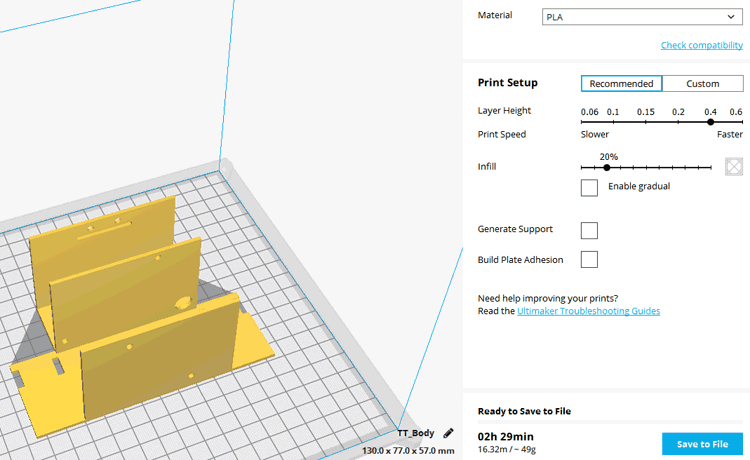
Task: Click the 0.06 layer height label
Action: pos(589,112)
